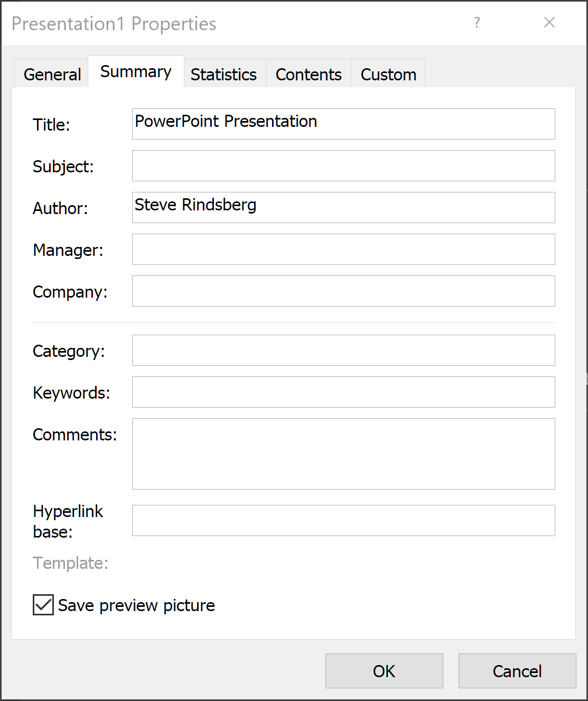
Task: Go to the Contents tab
Action: 309,74
